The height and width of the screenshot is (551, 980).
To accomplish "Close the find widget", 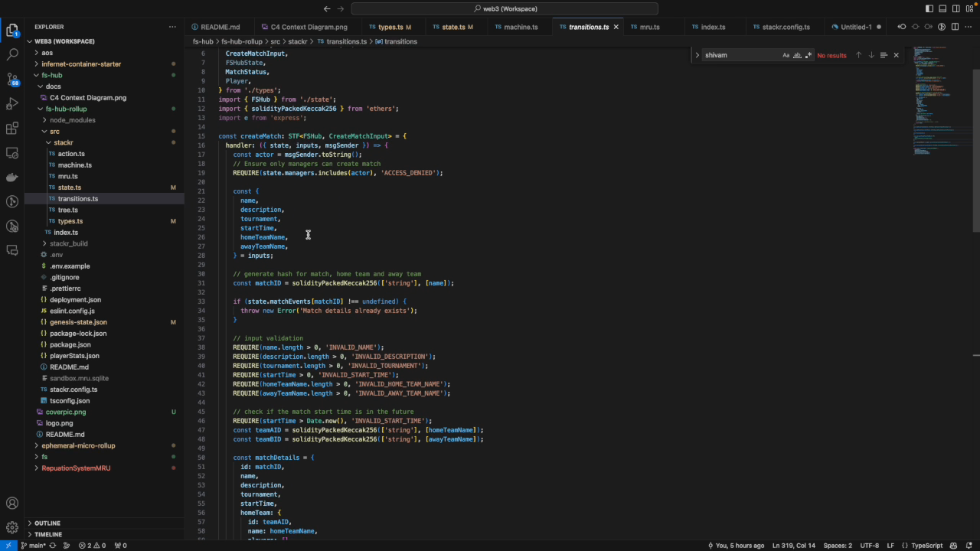I will point(896,55).
